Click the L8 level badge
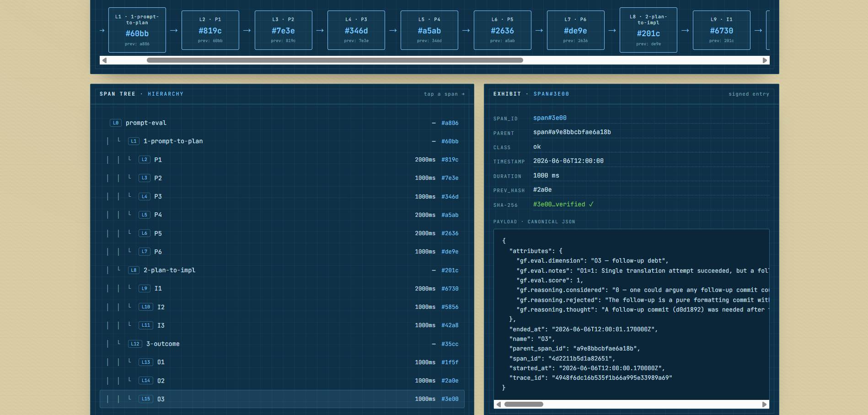 coord(134,270)
